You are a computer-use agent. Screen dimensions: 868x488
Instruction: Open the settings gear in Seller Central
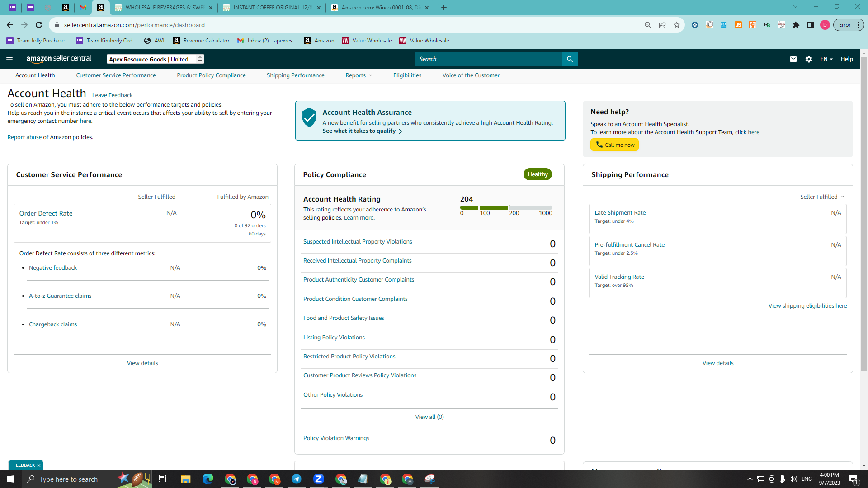[809, 59]
